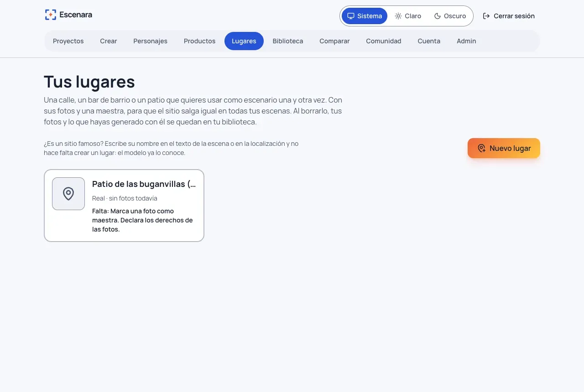Viewport: 584px width, 392px height.
Task: Switch to the Oscuro theme
Action: 450,16
